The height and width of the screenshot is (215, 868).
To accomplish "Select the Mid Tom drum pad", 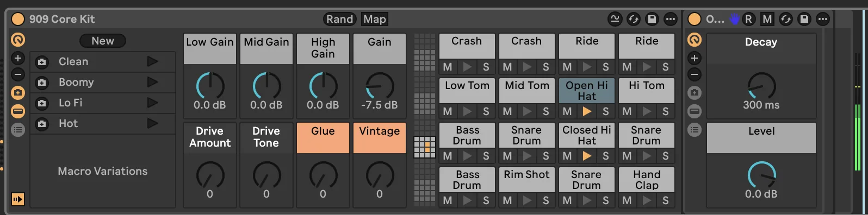I will (x=527, y=90).
